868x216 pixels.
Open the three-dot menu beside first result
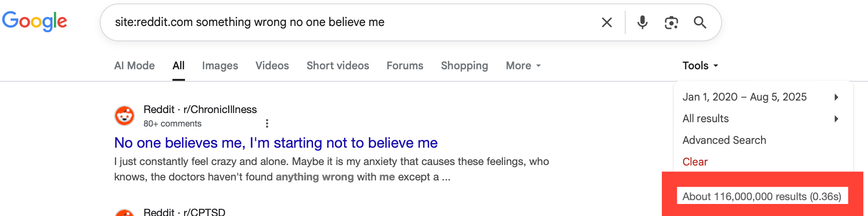(x=267, y=124)
